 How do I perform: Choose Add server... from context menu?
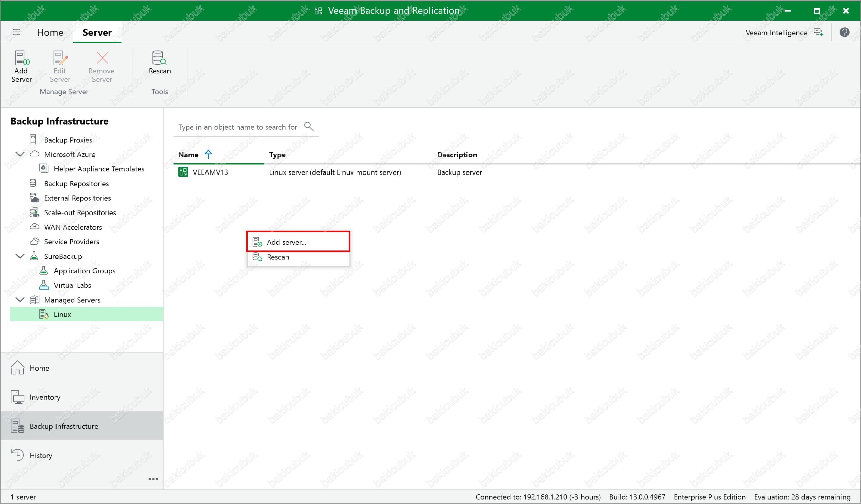[286, 242]
